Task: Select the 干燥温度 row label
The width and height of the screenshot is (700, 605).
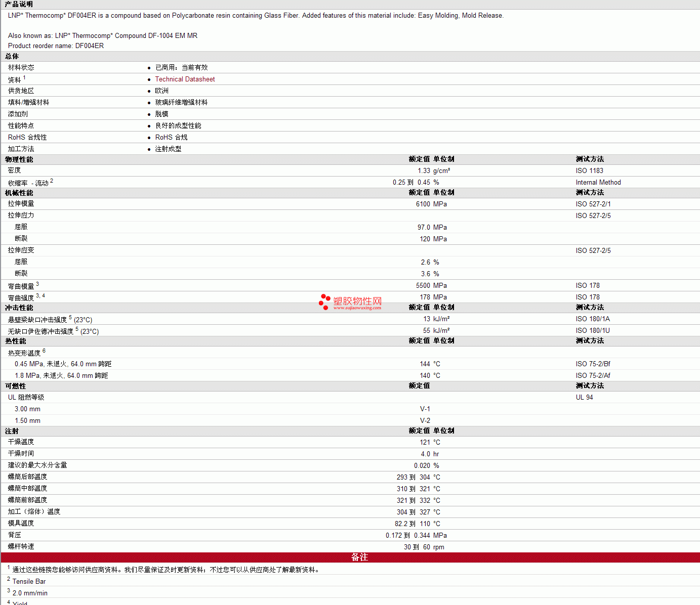Action: 21,442
